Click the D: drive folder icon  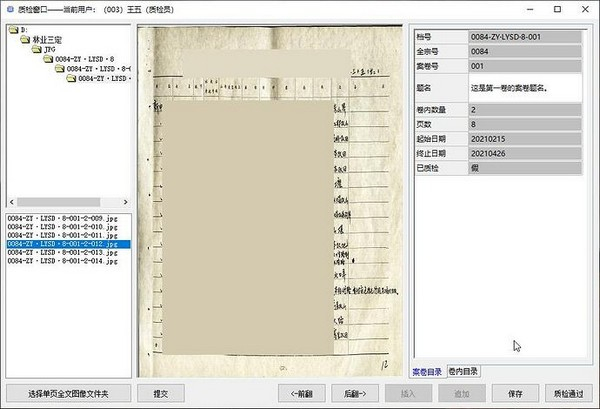(13, 30)
